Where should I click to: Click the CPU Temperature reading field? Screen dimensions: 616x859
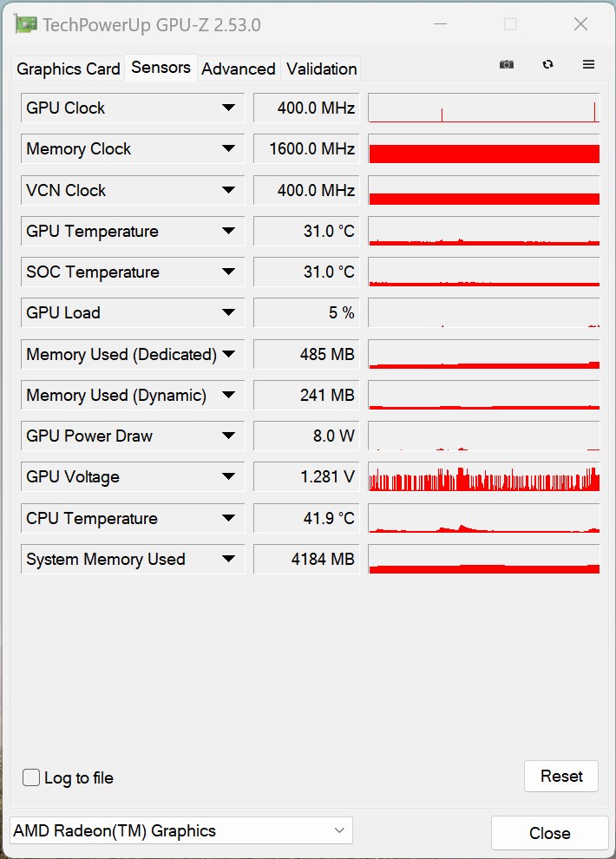click(306, 519)
